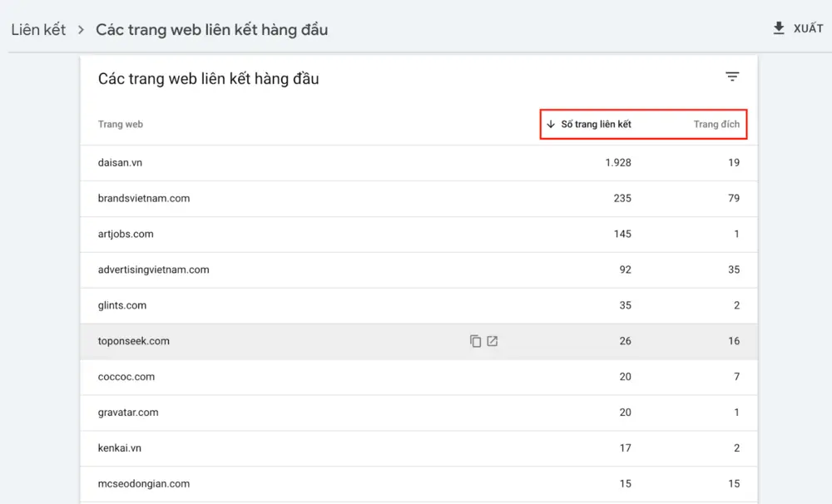Viewport: 832px width, 504px height.
Task: Sort by Số trang liên kết column
Action: pos(596,124)
